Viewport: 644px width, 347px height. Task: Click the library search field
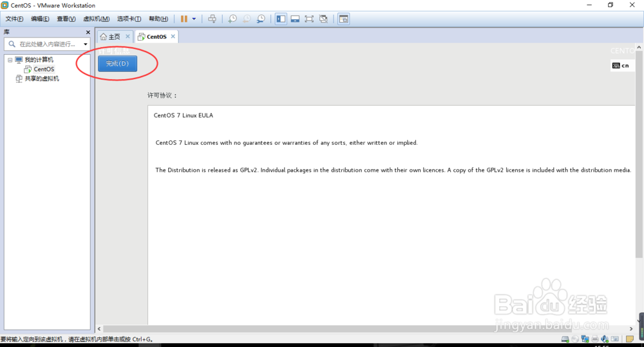(x=46, y=44)
